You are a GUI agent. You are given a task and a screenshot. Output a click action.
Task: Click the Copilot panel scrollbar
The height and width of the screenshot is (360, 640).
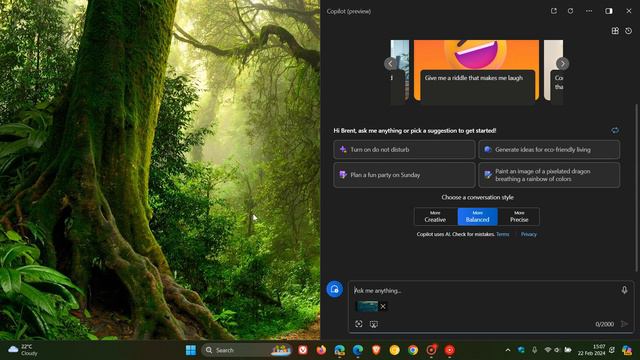636,188
